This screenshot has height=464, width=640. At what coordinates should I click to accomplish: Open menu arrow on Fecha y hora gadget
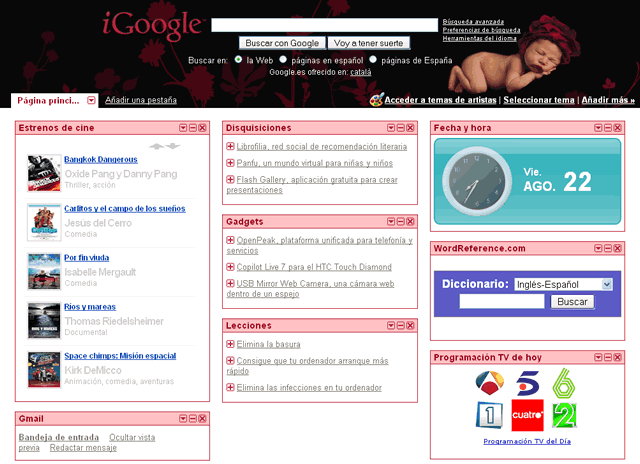[x=598, y=128]
